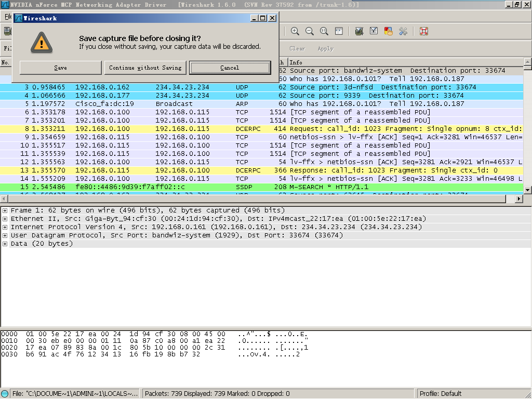This screenshot has width=532, height=399.
Task: Click the dialog heading 'Save capture file before closing it?'
Action: pyautogui.click(x=140, y=38)
